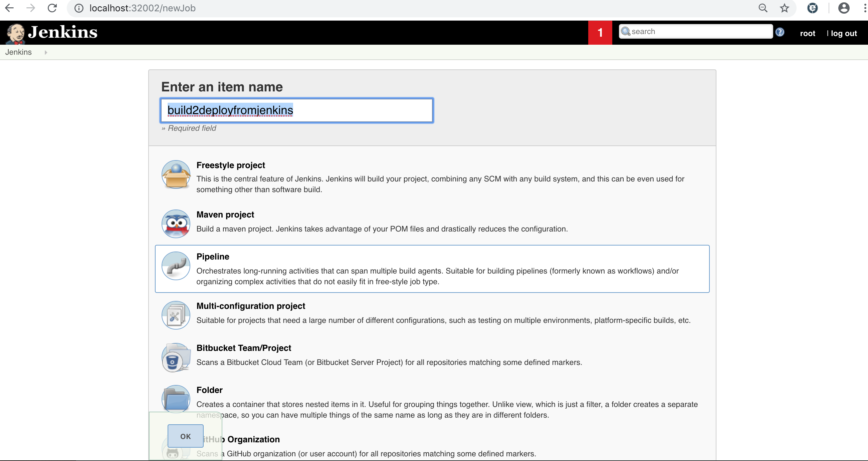This screenshot has width=868, height=461.
Task: Click the Folder item icon
Action: coord(176,399)
